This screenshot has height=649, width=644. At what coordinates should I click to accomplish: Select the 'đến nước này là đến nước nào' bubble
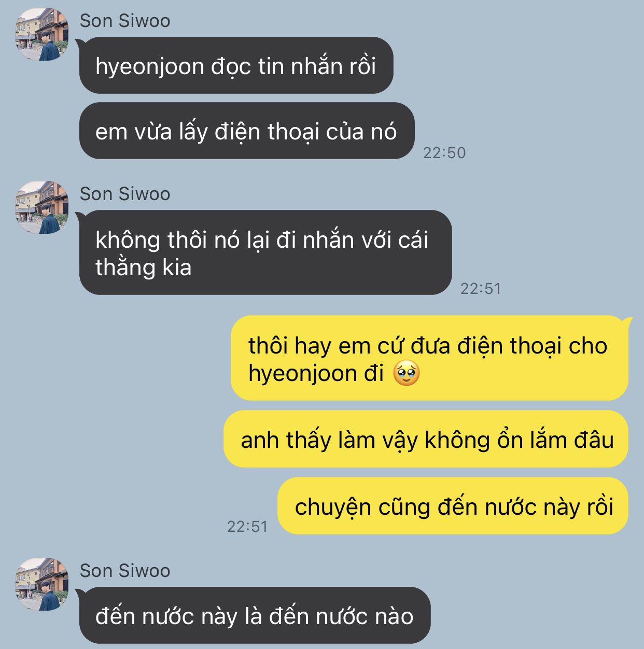pos(255,616)
